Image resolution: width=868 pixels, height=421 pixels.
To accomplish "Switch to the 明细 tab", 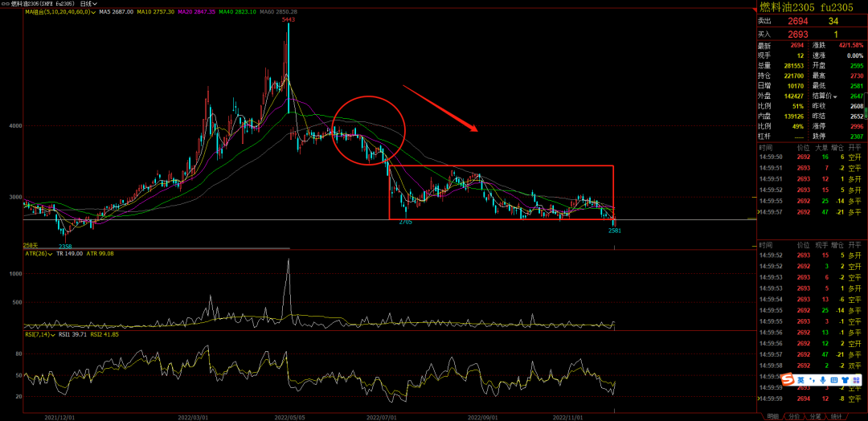I will click(x=772, y=416).
